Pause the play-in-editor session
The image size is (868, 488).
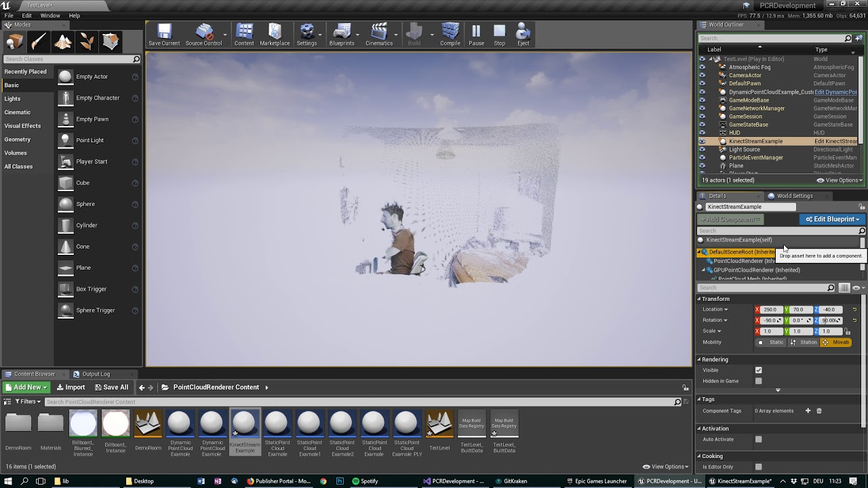pyautogui.click(x=476, y=35)
